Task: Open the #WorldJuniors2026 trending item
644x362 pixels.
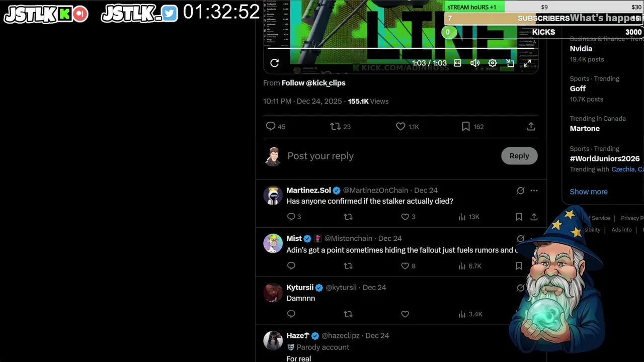Action: click(x=605, y=158)
